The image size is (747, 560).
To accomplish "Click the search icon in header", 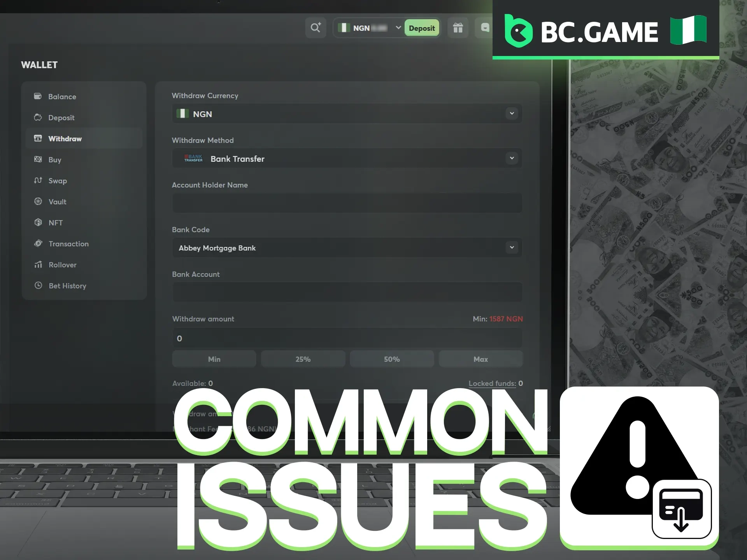I will tap(315, 28).
